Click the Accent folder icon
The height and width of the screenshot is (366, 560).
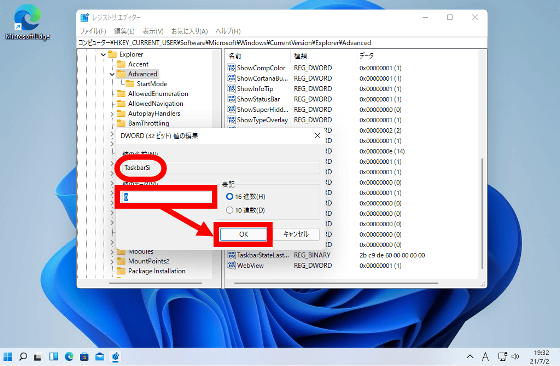tap(121, 64)
